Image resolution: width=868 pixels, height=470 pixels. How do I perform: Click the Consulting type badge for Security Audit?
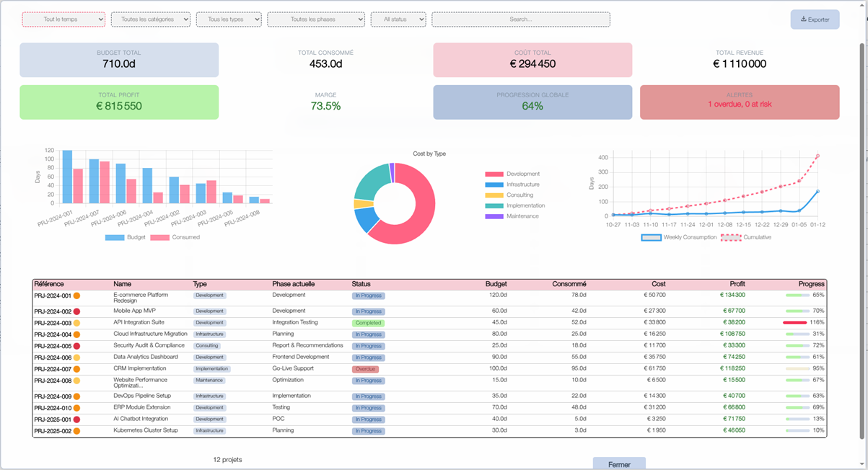209,345
